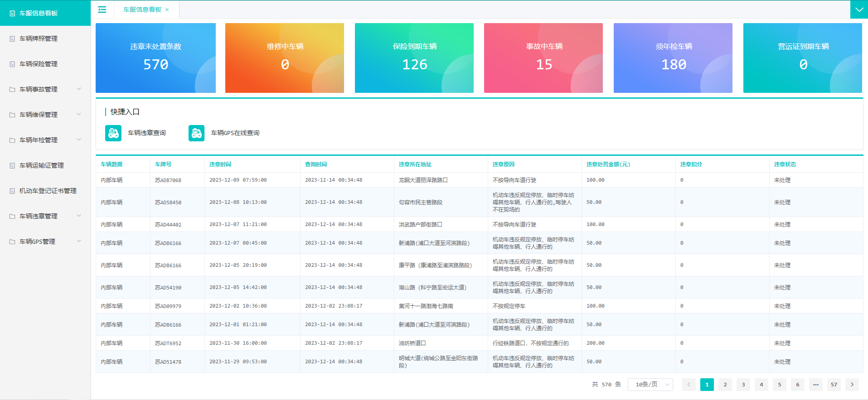This screenshot has width=868, height=400.
Task: Expand the 车辆年检管理 menu chevron
Action: [x=79, y=140]
